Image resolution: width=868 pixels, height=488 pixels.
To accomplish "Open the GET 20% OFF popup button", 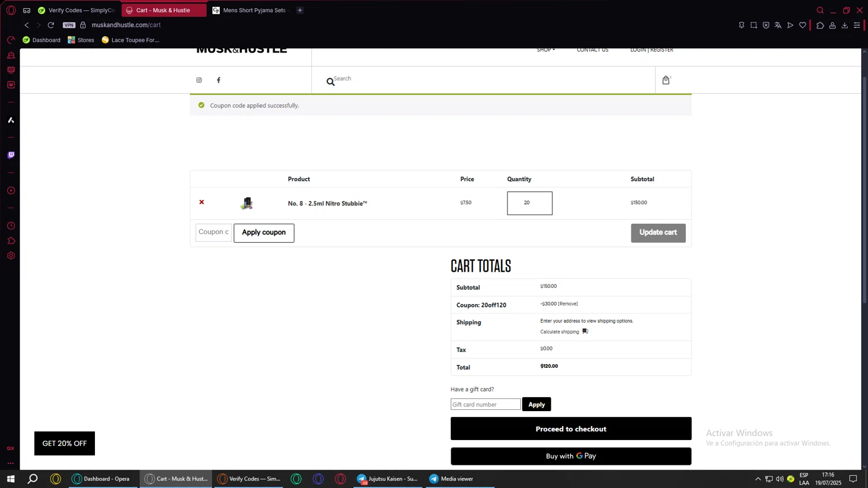I will click(64, 443).
